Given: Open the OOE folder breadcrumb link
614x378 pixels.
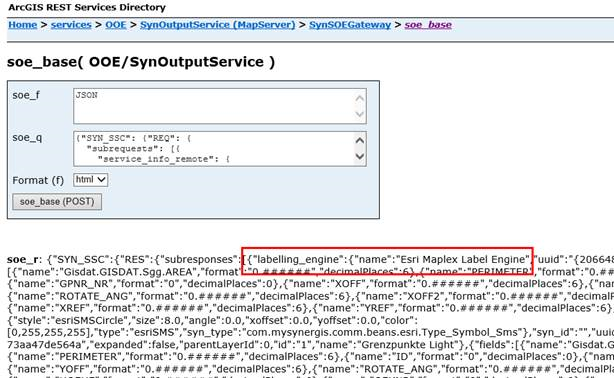Looking at the screenshot, I should pyautogui.click(x=116, y=25).
